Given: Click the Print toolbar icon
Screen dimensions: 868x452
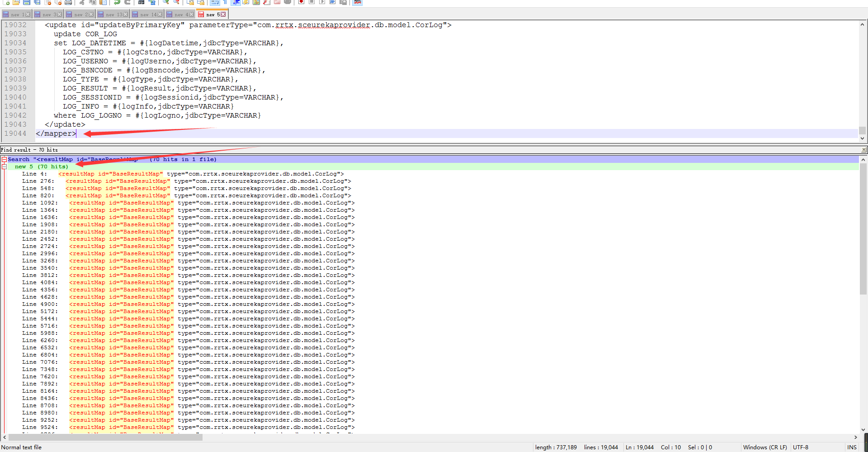Looking at the screenshot, I should point(68,2).
